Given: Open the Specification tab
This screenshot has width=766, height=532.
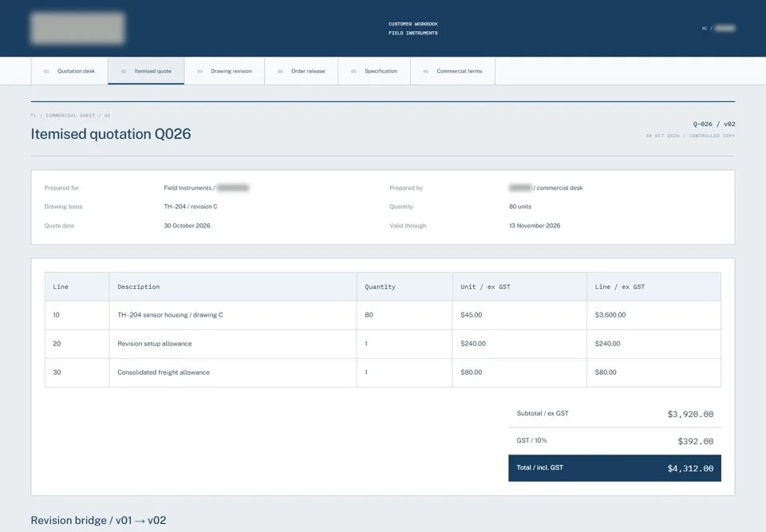Looking at the screenshot, I should coord(374,71).
